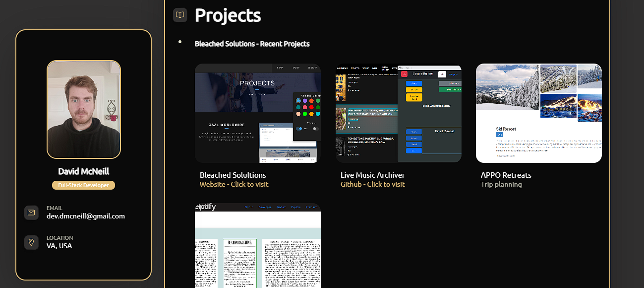
Task: Toggle the gray switch under Theme section
Action: (x=315, y=128)
